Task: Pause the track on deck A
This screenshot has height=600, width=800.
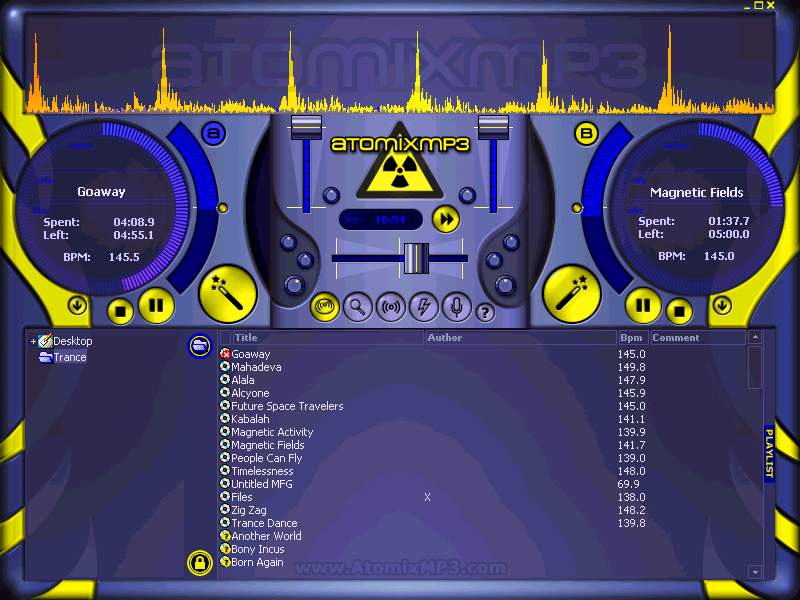Action: [x=156, y=306]
